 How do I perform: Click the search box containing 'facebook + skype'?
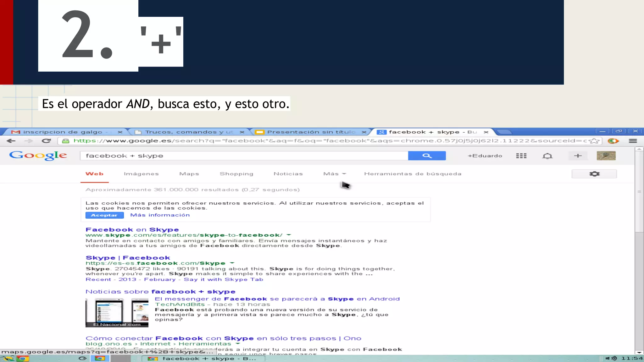[x=244, y=156]
